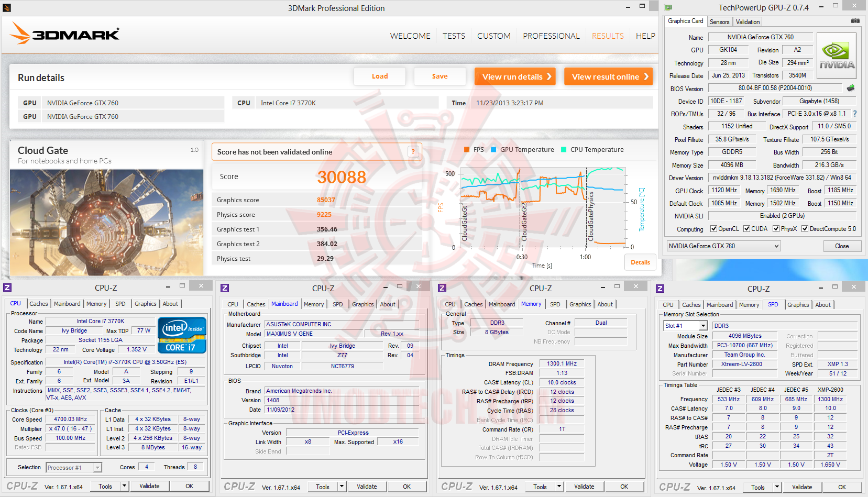Click the Cloud Gate benchmark thumbnail

pyautogui.click(x=107, y=222)
